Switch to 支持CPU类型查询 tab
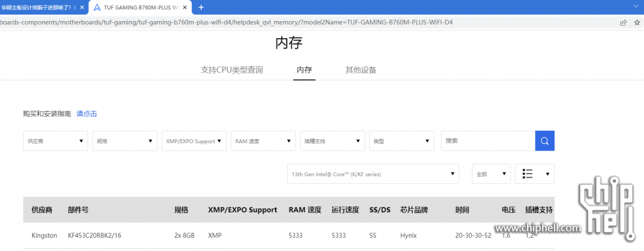This screenshot has height=251, width=644. coord(231,70)
